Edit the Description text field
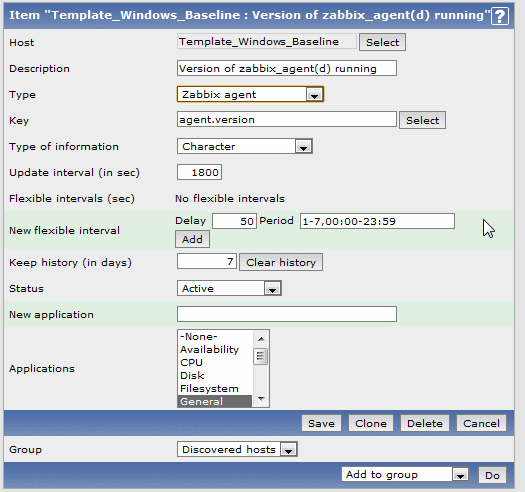The height and width of the screenshot is (492, 525). coord(287,68)
